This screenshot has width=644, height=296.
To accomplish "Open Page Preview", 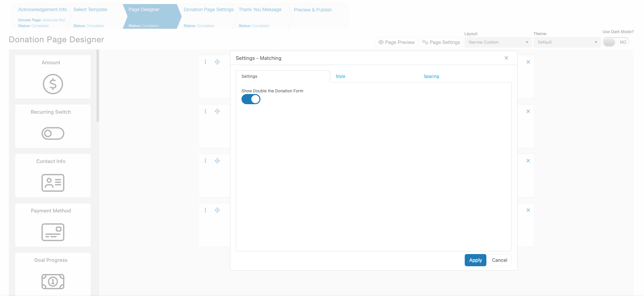I will [x=396, y=42].
